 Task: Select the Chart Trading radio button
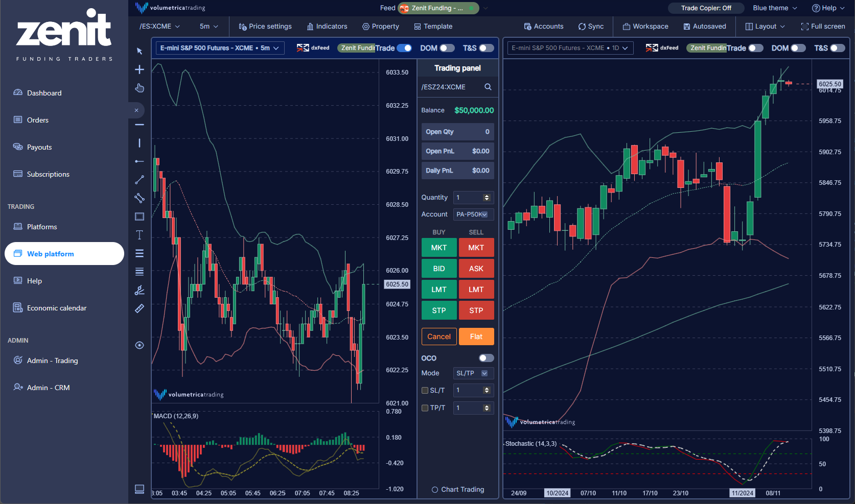point(435,490)
